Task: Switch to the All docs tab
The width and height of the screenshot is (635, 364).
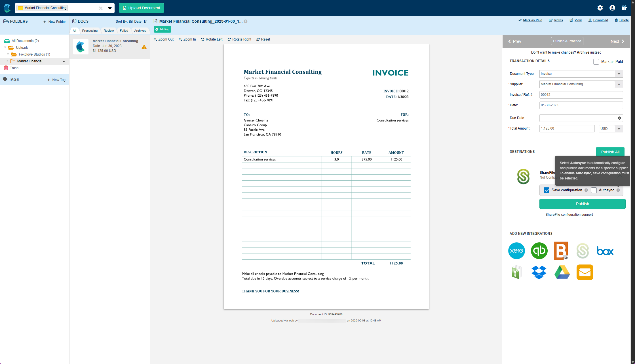Action: tap(74, 31)
